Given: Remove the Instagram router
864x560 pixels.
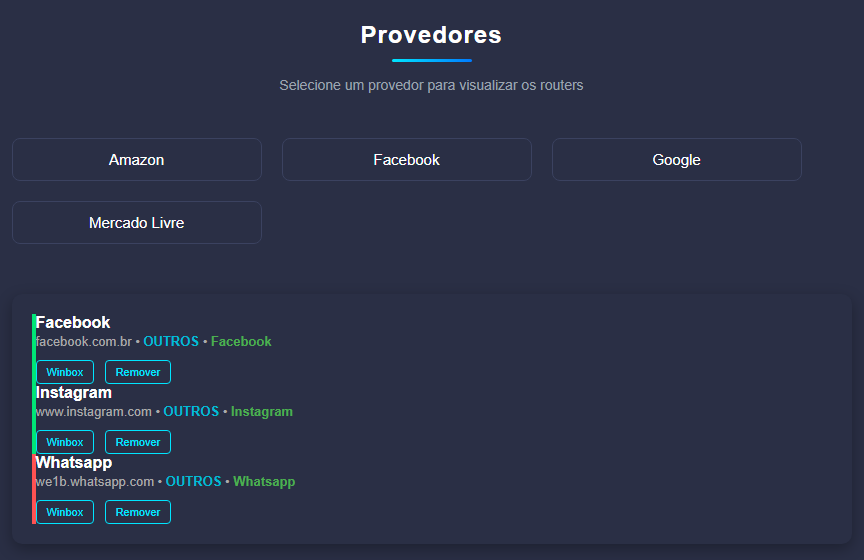Looking at the screenshot, I should pyautogui.click(x=138, y=442).
